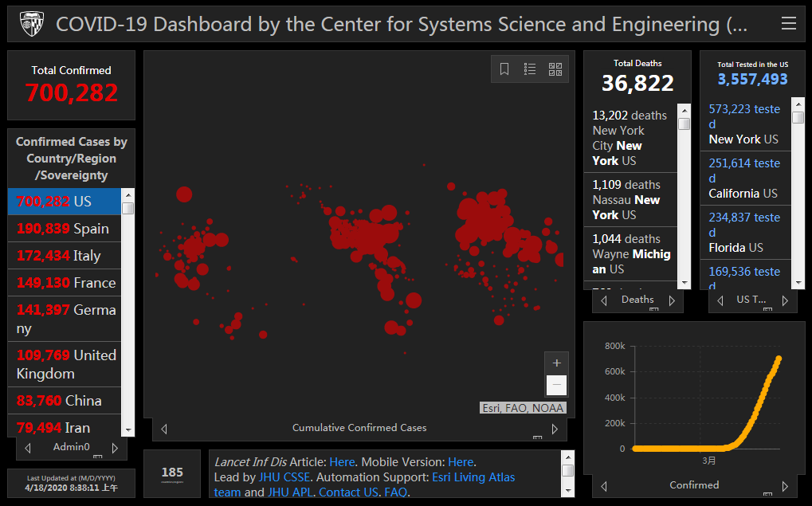Image resolution: width=812 pixels, height=506 pixels.
Task: Go to next tab after Admin0
Action: (x=115, y=448)
